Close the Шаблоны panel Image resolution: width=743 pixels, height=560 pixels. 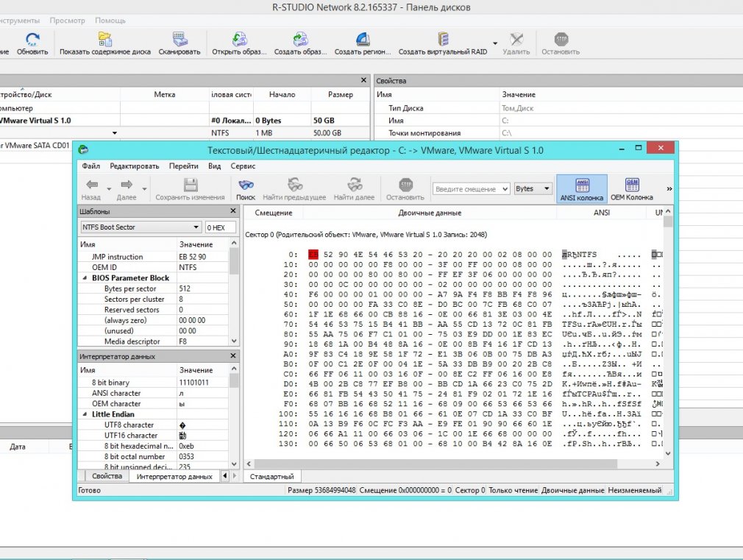233,210
